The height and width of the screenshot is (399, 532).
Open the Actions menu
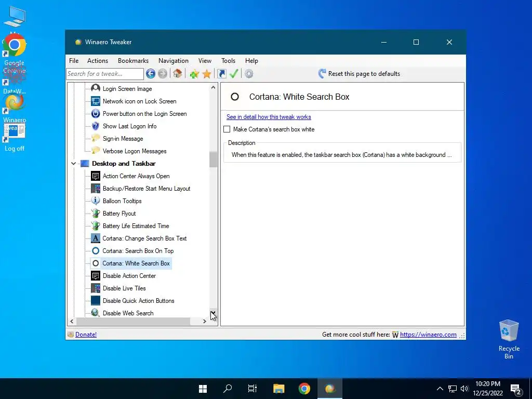tap(98, 61)
